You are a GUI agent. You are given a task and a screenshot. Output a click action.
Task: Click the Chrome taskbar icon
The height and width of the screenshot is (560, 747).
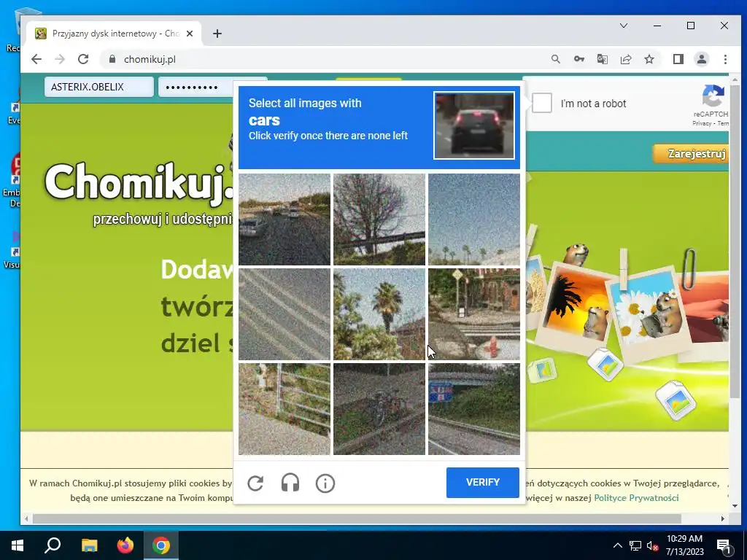161,545
